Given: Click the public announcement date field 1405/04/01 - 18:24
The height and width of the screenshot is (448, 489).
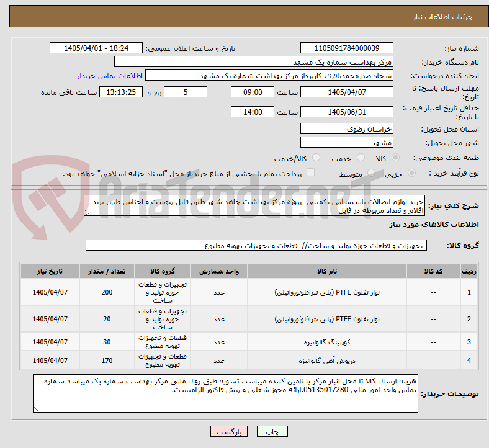Looking at the screenshot, I should [x=96, y=48].
